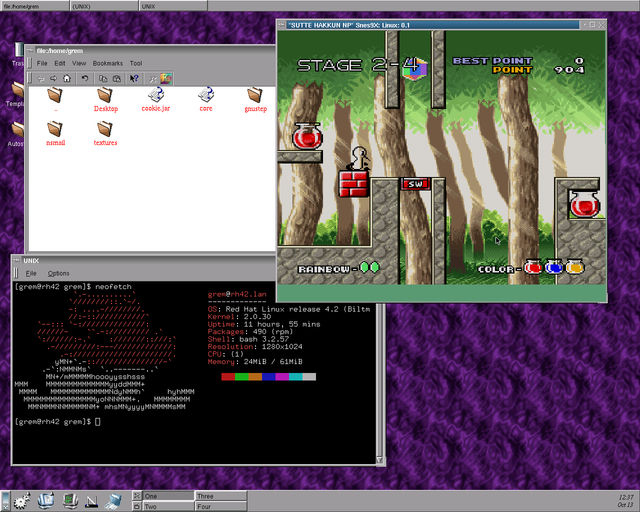Click 'STAGE 2-4' text in game
Image resolution: width=640 pixels, height=512 pixels.
[x=358, y=65]
